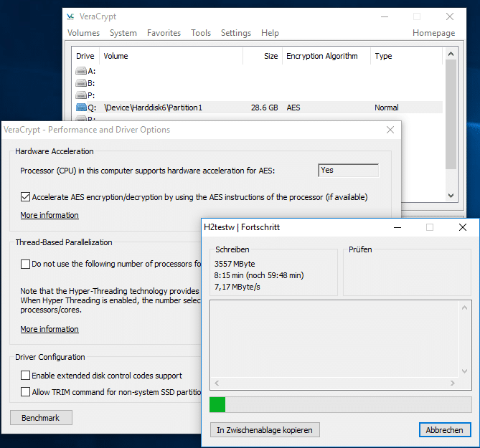This screenshot has width=480, height=448.
Task: Minimize the H2testw Fortschritt window
Action: click(397, 227)
